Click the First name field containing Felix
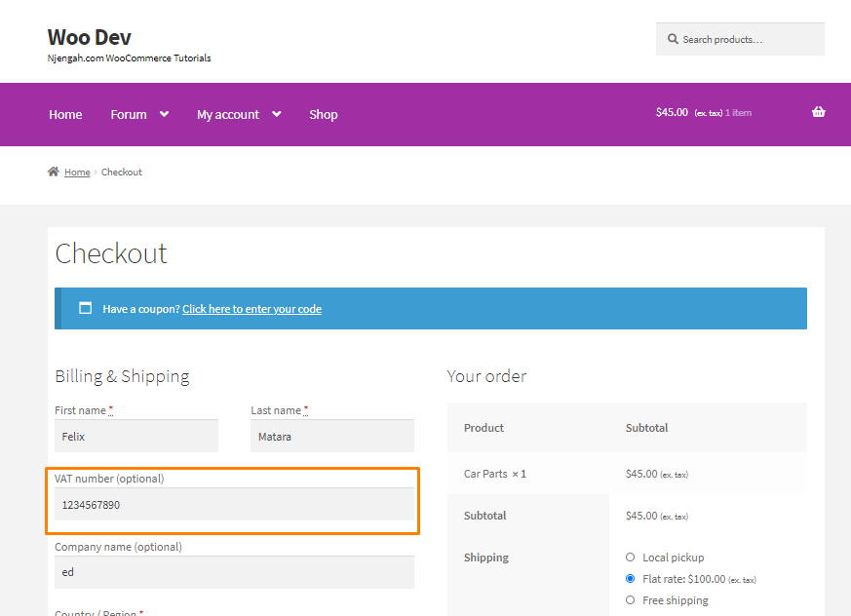Viewport: 851px width, 616px height. click(136, 436)
